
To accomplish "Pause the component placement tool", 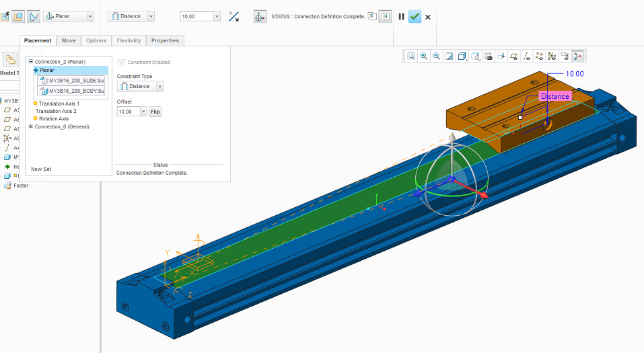I will [x=401, y=17].
